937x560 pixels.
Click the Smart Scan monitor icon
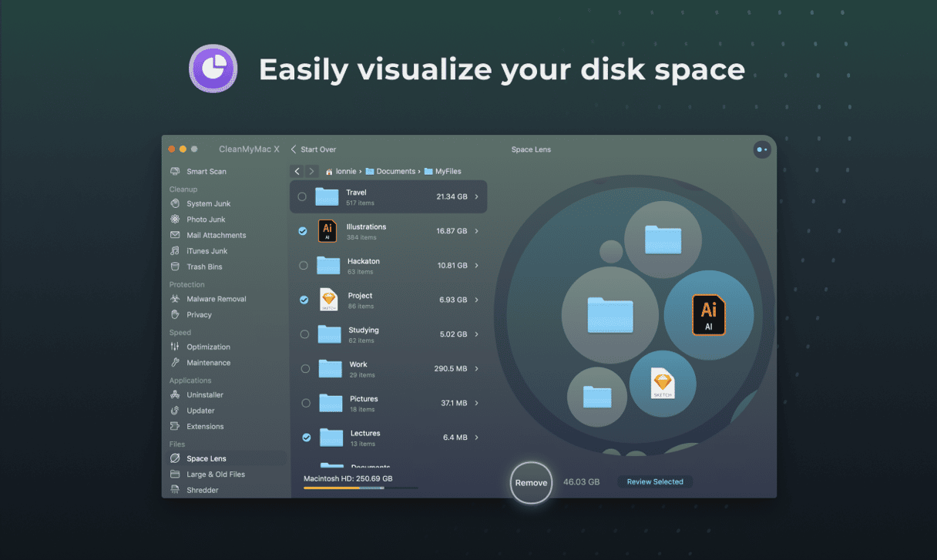click(x=175, y=172)
